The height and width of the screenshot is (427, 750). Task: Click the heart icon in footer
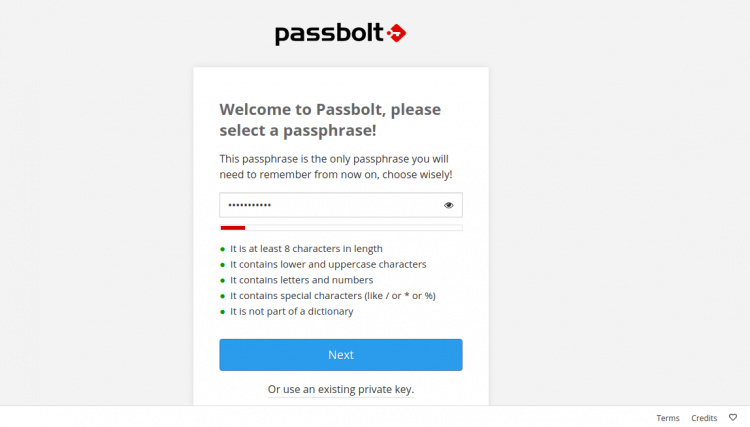click(x=733, y=418)
